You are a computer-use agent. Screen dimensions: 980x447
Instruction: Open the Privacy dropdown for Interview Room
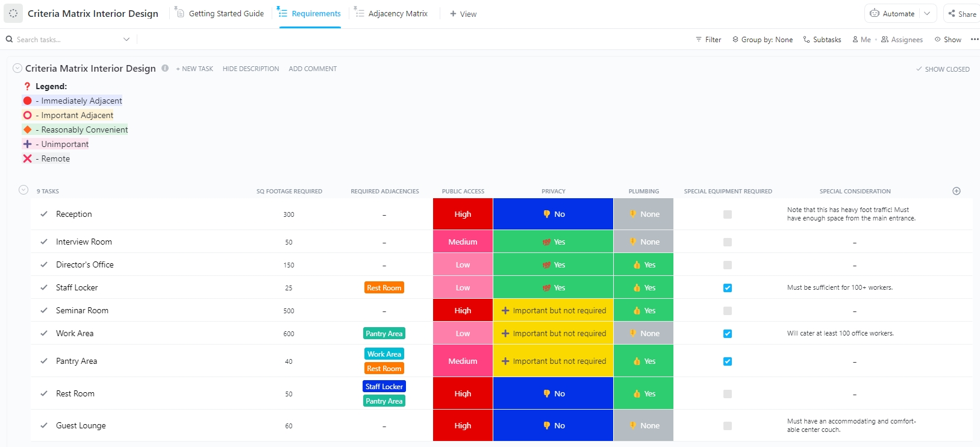(553, 242)
